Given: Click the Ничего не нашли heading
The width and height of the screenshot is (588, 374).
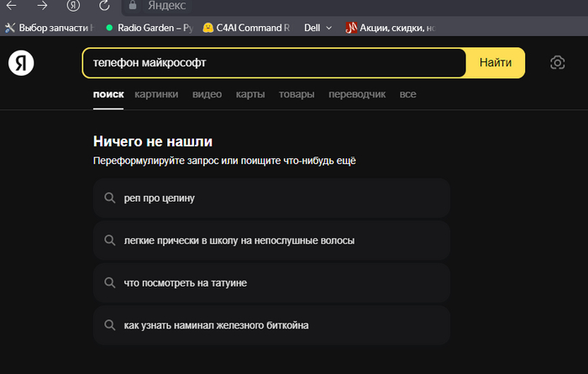Looking at the screenshot, I should pos(153,141).
